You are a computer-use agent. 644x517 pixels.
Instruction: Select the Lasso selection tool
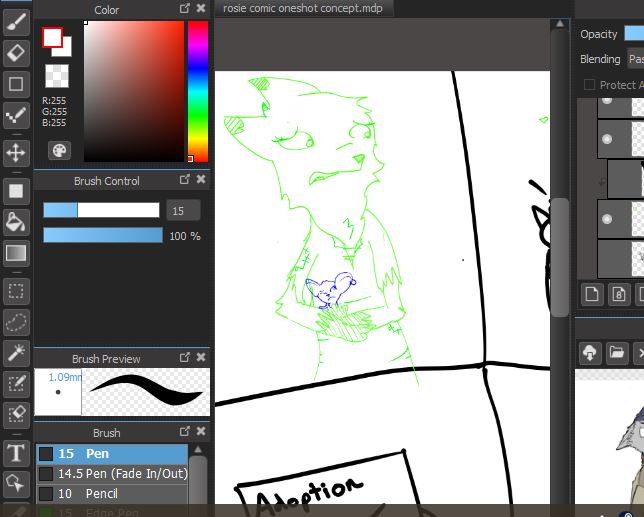pos(16,321)
